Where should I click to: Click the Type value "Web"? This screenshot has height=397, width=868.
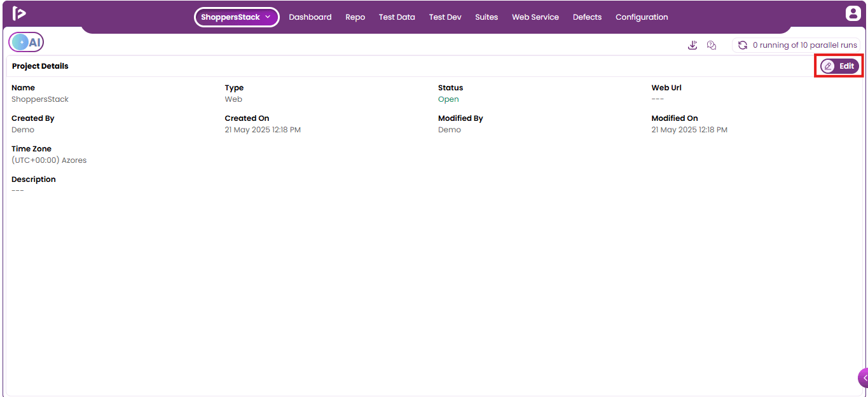[x=233, y=99]
